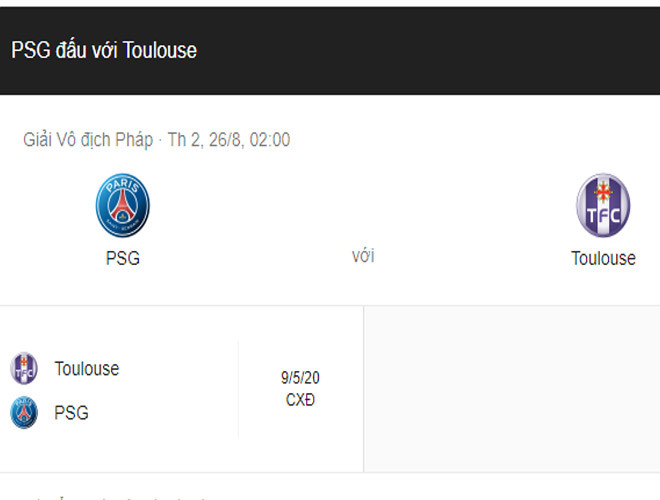Select small PSG crest in fixture row
The height and width of the screenshot is (500, 660).
[24, 412]
